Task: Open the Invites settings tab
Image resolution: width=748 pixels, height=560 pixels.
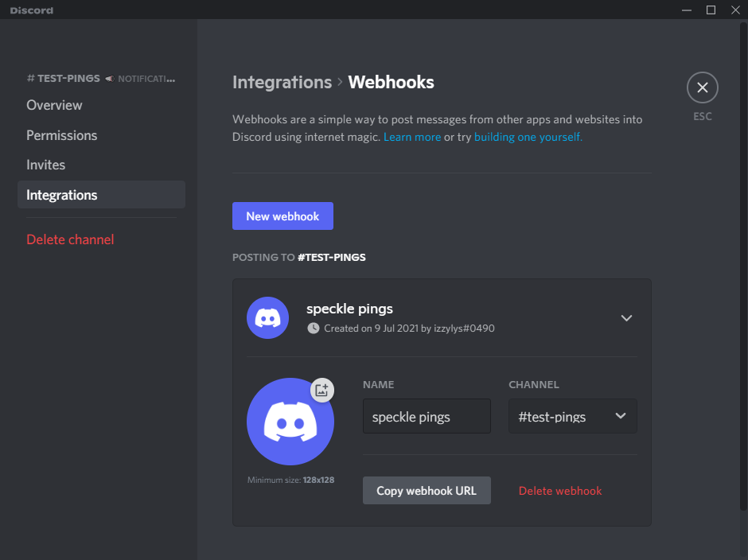Action: [46, 165]
